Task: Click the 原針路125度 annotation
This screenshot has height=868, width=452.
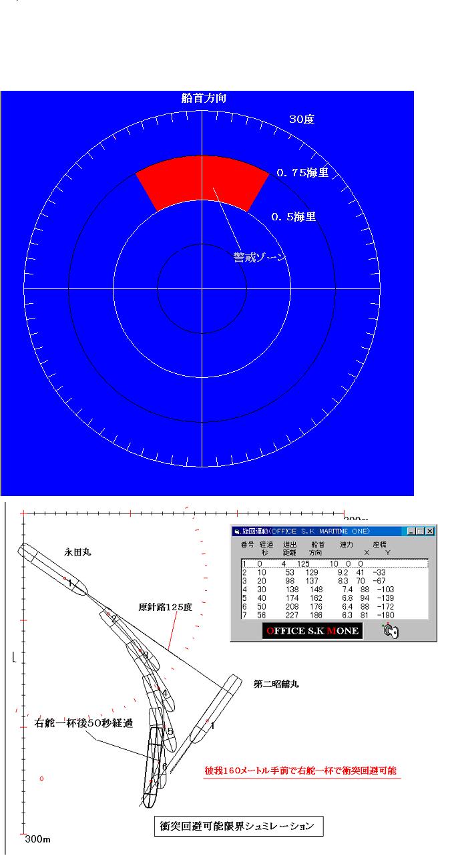Action: 166,608
